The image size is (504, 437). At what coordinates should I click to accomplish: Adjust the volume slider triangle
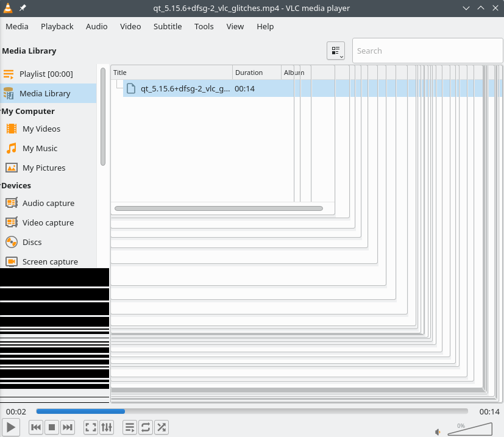coord(470,429)
